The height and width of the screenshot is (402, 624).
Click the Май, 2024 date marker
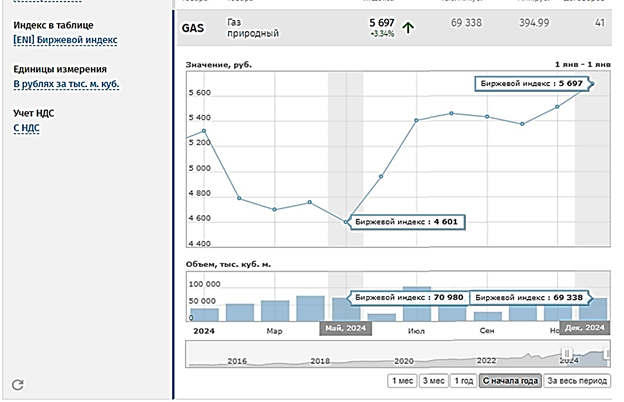click(x=345, y=328)
